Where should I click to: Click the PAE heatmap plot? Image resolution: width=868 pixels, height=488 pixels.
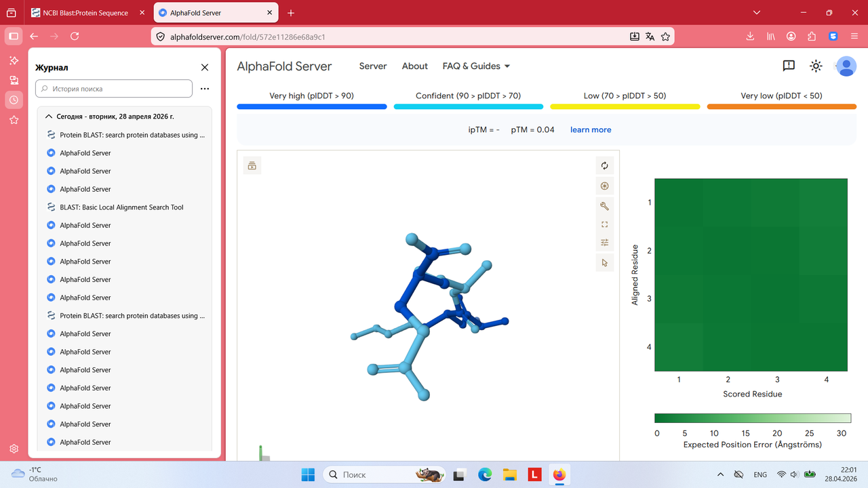751,274
